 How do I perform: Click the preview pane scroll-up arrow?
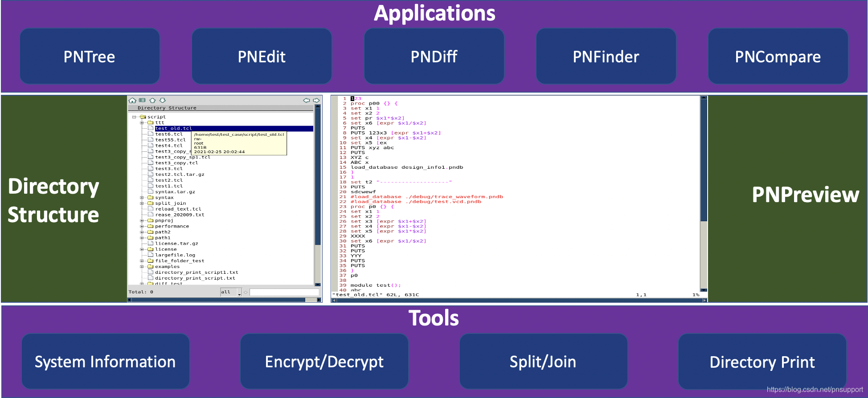[704, 98]
